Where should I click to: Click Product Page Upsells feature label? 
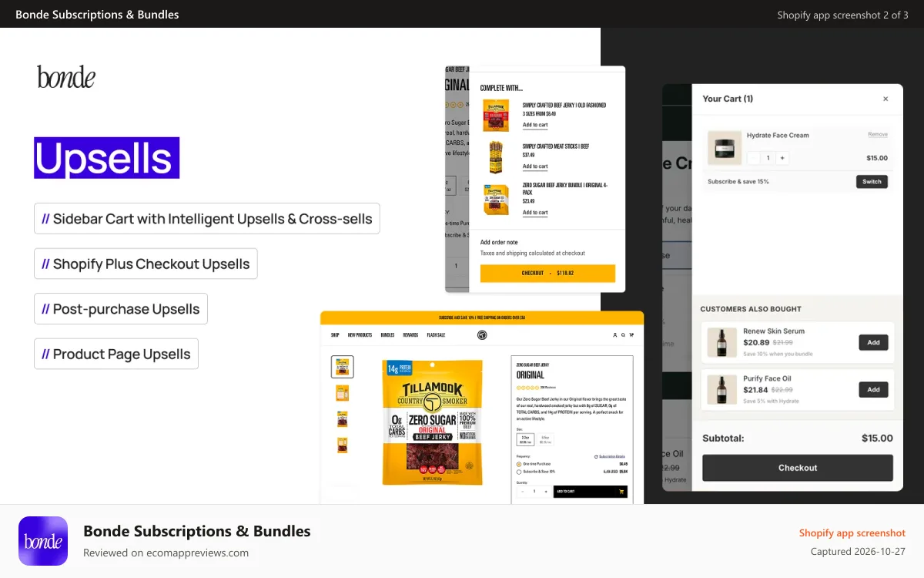coord(116,354)
